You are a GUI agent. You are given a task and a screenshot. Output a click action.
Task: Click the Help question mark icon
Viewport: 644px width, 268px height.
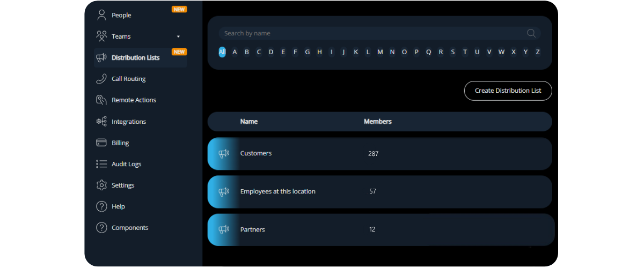tap(101, 206)
